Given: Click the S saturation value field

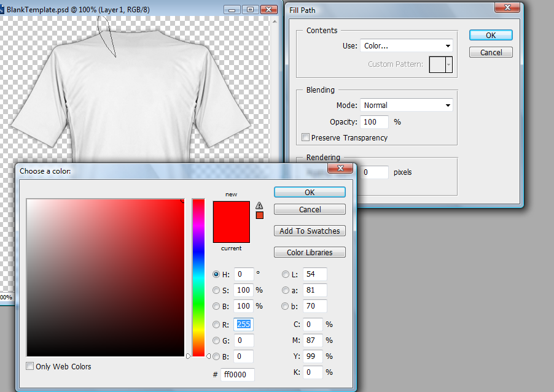Looking at the screenshot, I should [x=244, y=290].
